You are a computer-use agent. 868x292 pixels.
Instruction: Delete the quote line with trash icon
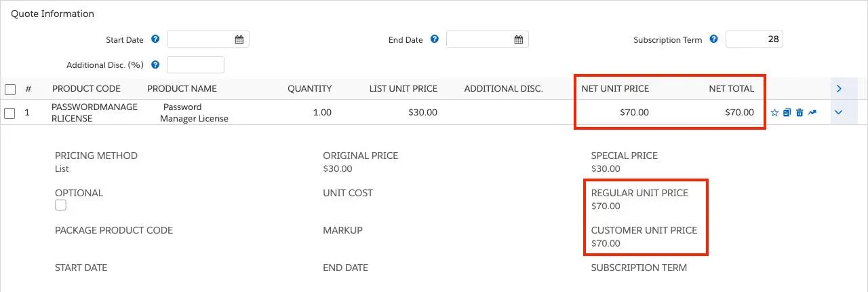[800, 113]
